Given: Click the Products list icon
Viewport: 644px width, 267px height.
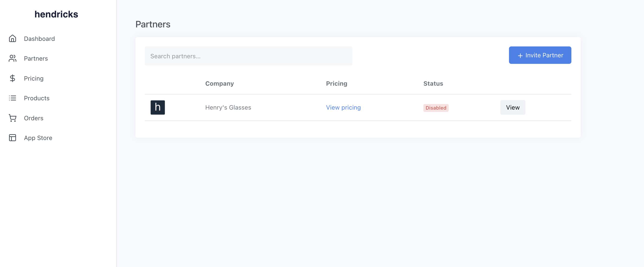Looking at the screenshot, I should point(13,98).
